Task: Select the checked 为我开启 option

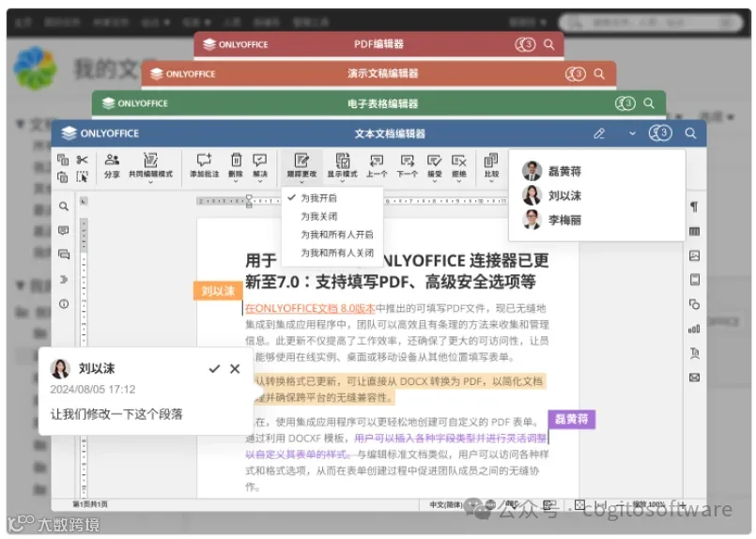Action: (x=332, y=198)
